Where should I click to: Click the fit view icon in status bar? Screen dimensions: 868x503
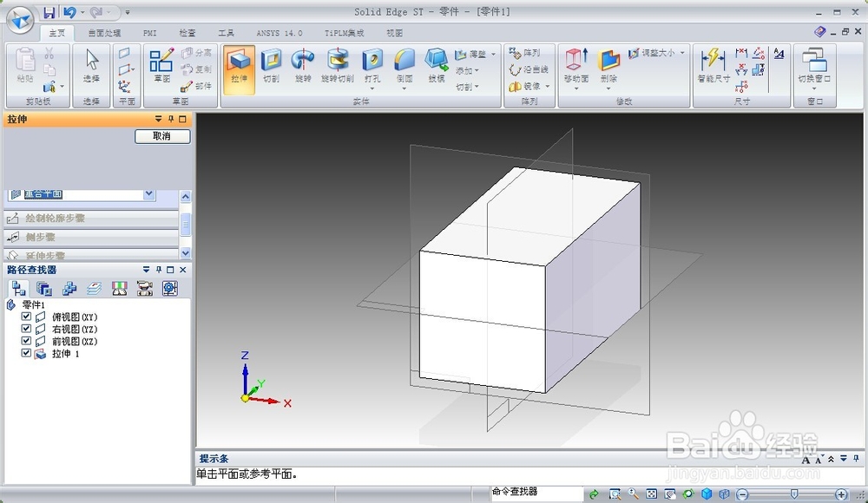pos(652,493)
